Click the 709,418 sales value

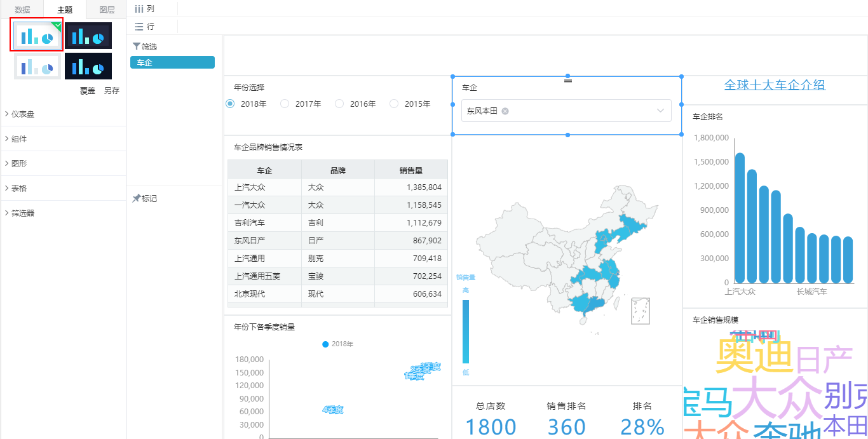427,259
